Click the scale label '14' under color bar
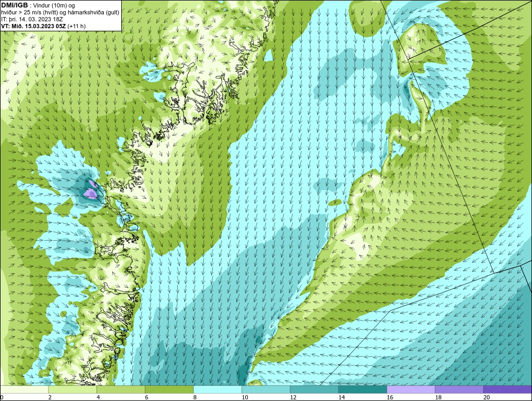Image resolution: width=532 pixels, height=401 pixels. [342, 397]
